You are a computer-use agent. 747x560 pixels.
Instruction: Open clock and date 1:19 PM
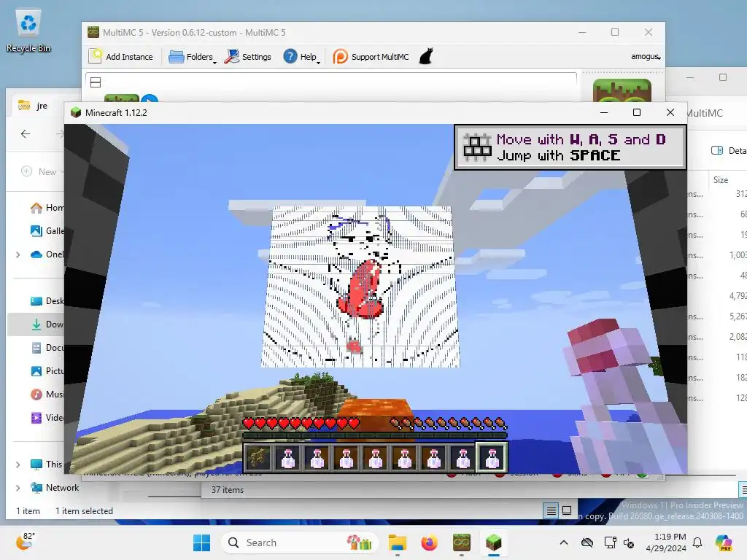point(665,542)
